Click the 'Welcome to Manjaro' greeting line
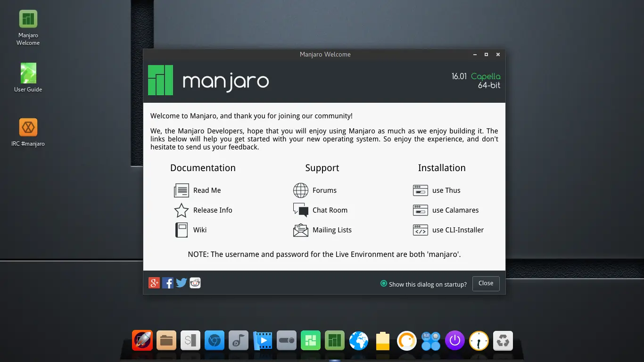 pos(251,116)
